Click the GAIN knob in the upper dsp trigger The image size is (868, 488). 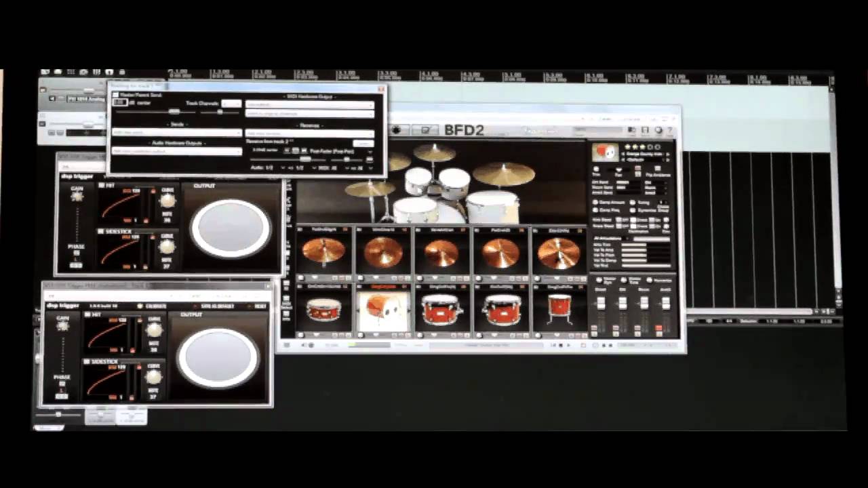point(77,197)
